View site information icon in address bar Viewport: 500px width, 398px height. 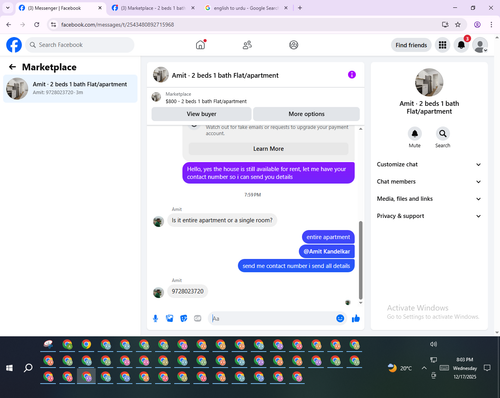tap(53, 24)
